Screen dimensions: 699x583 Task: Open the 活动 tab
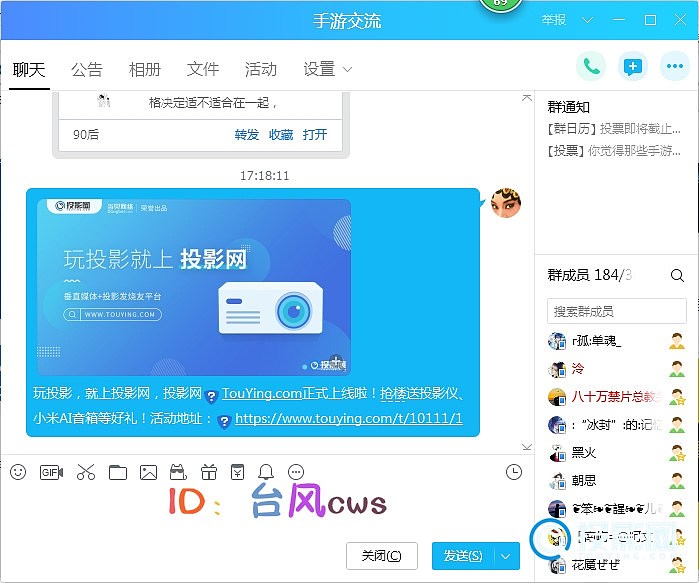click(x=261, y=70)
